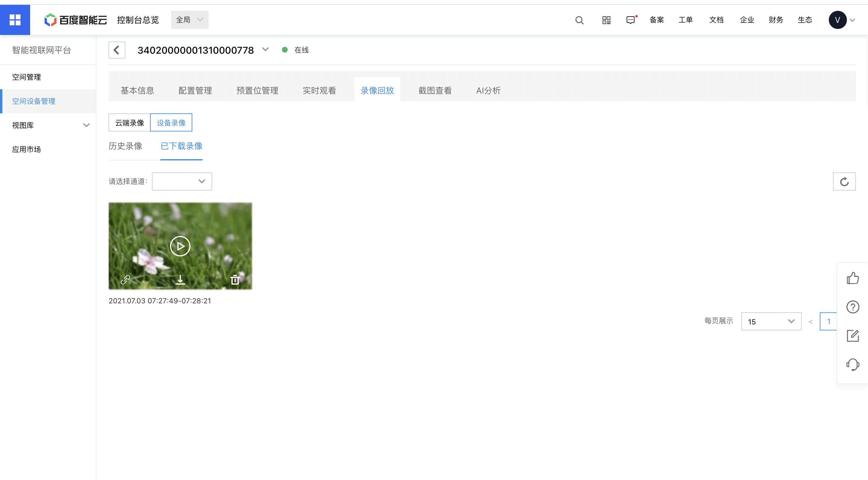This screenshot has width=868, height=480.
Task: Expand the 视图库 sidebar menu
Action: coord(86,125)
